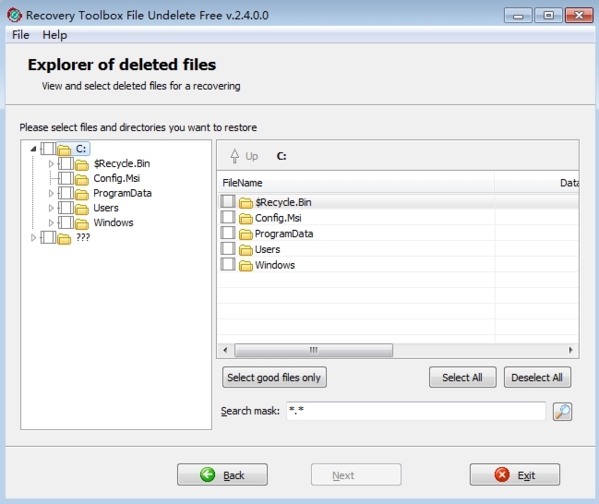Click the Deselect All button
Screen dimensions: 599x504
click(537, 378)
